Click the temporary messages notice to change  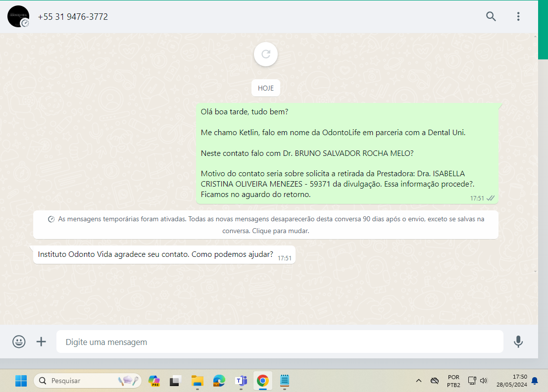(x=266, y=225)
